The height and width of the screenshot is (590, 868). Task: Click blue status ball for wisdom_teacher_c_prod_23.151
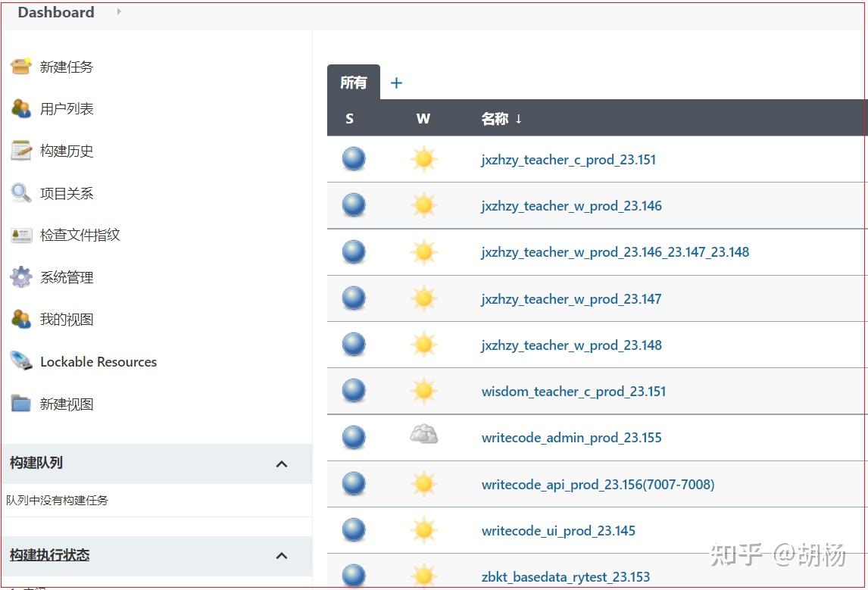[x=354, y=391]
